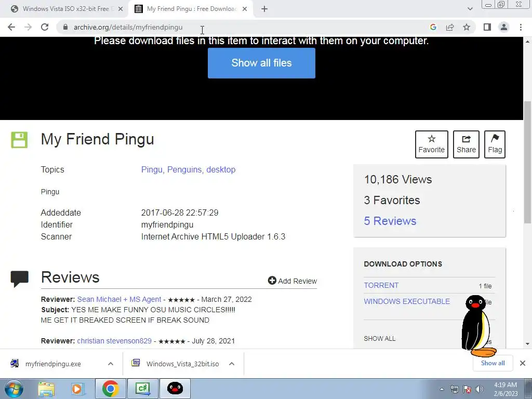Share this page from address bar
Screen dimensions: 532x399
point(450,27)
